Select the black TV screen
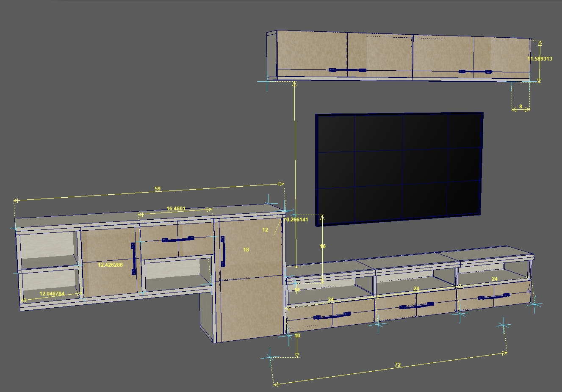Viewport: 562px width, 392px height. point(399,168)
